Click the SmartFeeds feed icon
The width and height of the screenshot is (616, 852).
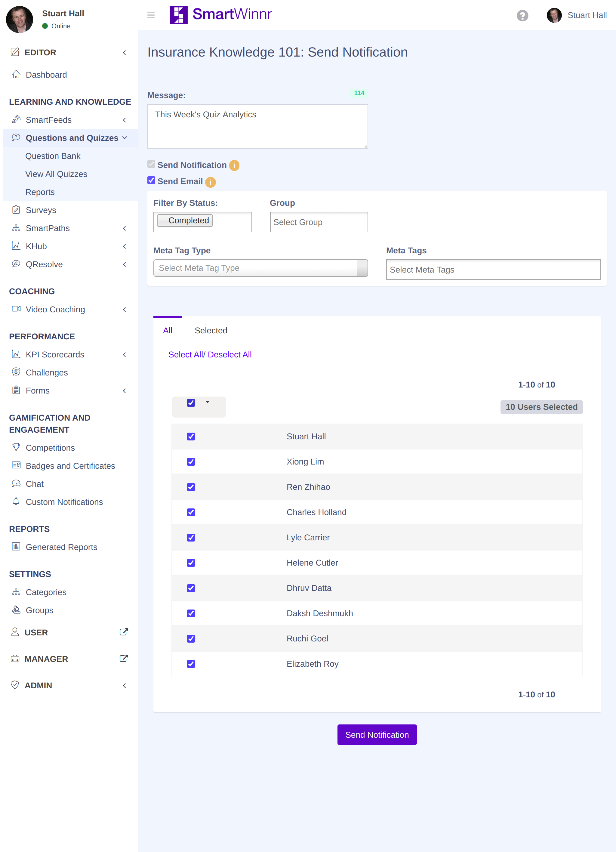[16, 119]
